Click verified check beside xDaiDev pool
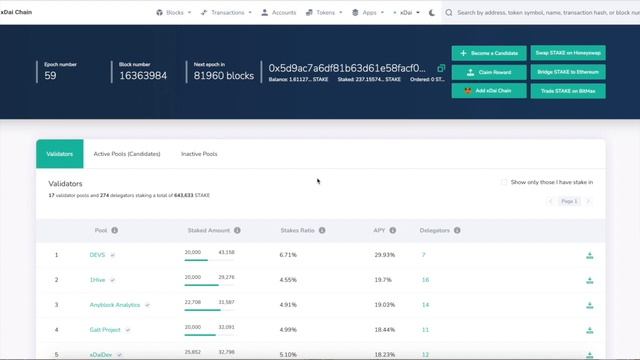Viewport: 640px width, 360px height. point(120,355)
